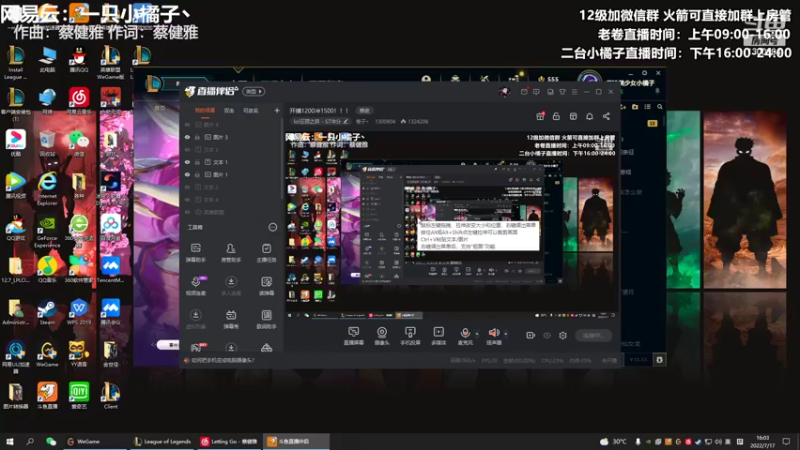Open the GeForce Experience desktop icon
800x450 pixels.
[47, 231]
